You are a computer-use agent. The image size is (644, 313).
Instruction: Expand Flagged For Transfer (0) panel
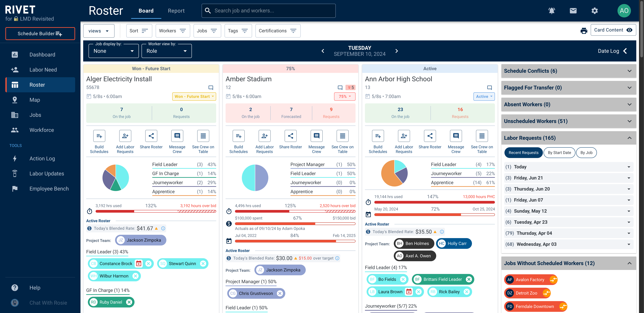[569, 88]
